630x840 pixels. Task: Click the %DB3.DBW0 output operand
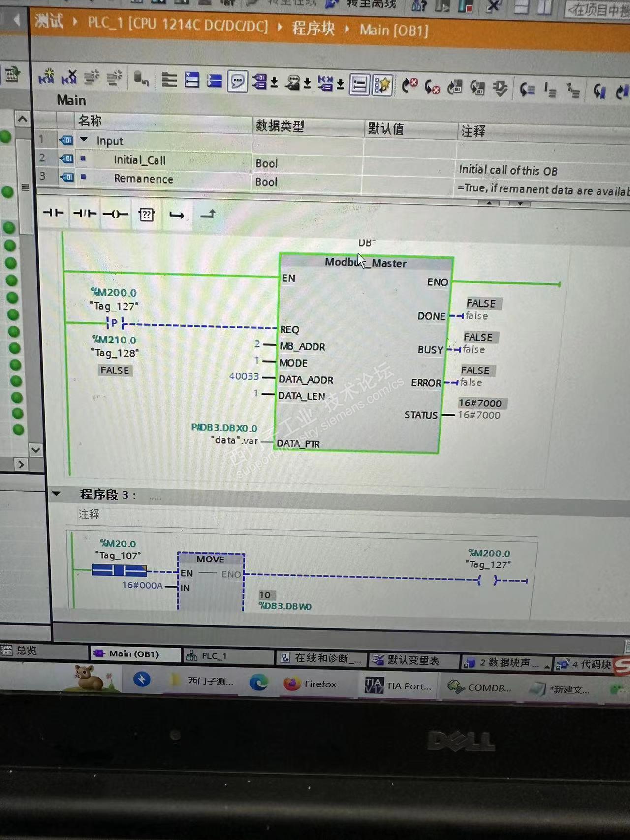click(x=285, y=606)
